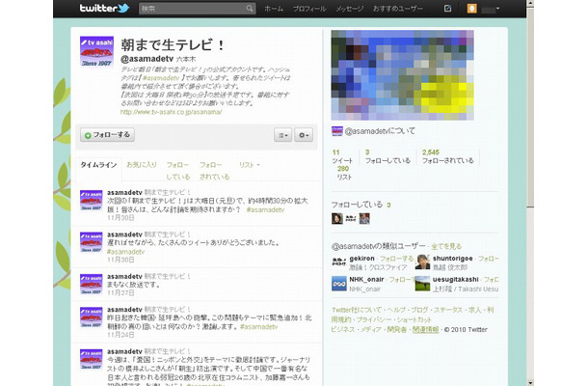Viewport: 588px width, 386px height.
Task: Click first followed-user avatar under フォローしている
Action: (x=337, y=218)
